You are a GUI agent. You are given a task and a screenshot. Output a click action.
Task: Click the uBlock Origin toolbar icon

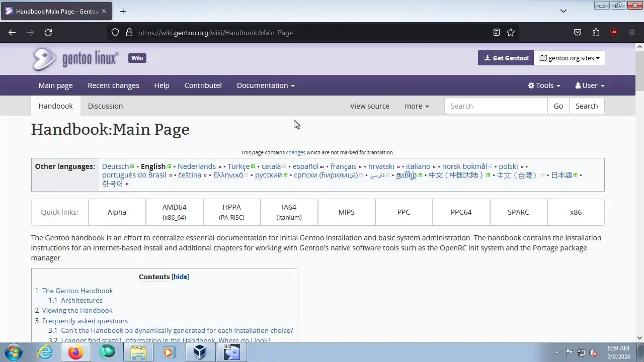click(614, 33)
